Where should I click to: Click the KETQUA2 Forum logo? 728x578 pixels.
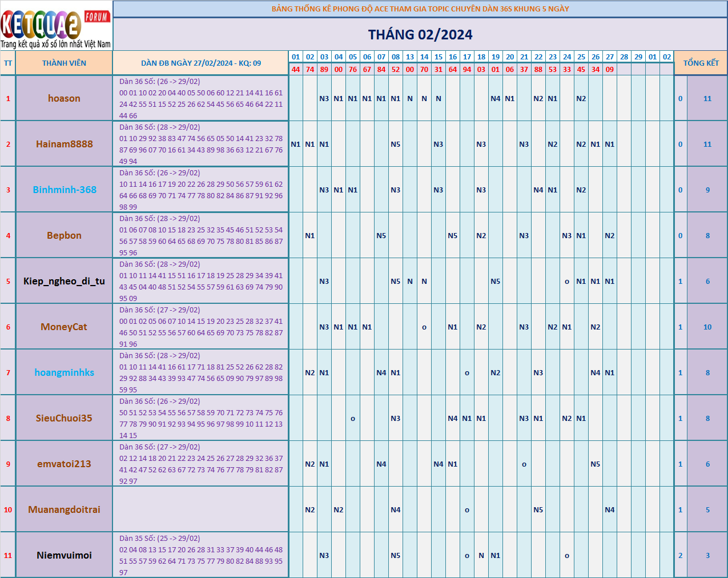56,26
